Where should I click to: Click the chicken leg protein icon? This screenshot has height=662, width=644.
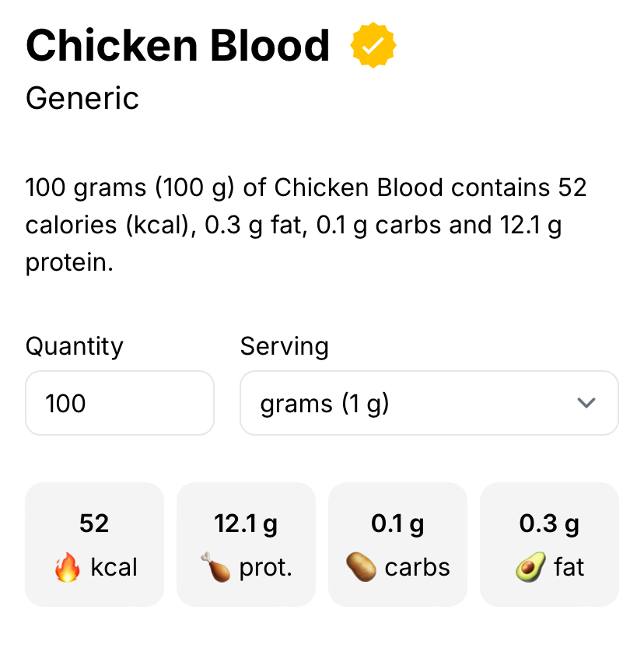pos(215,567)
